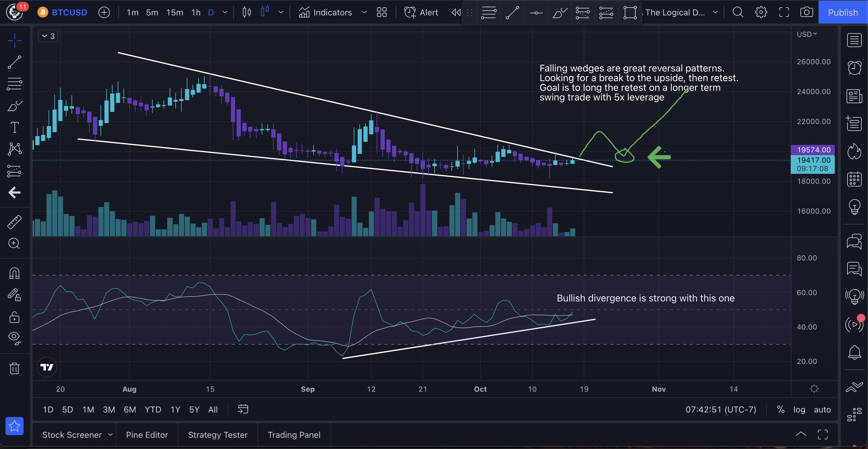
Task: Open the go to date icon
Action: (243, 409)
